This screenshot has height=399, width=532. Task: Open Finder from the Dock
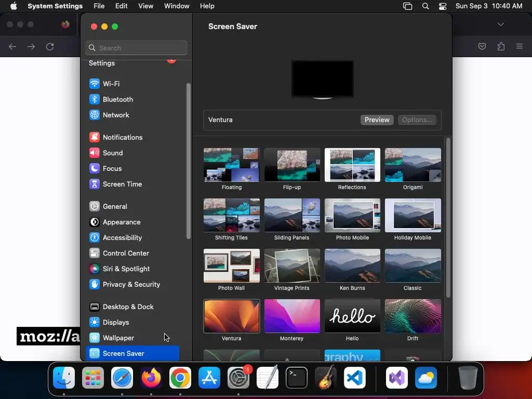(64, 378)
